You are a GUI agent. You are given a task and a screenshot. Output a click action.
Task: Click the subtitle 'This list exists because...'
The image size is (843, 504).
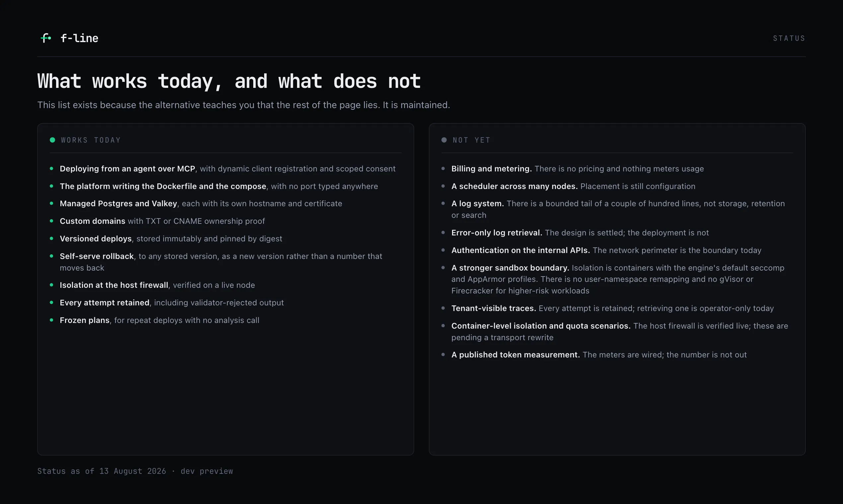click(243, 105)
